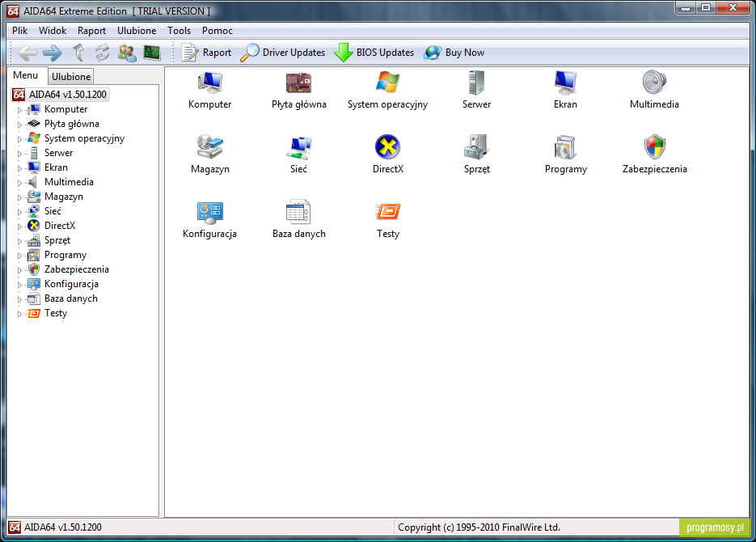Select Konfiguracja in the sidebar tree
Viewport: 756px width, 542px height.
point(71,284)
